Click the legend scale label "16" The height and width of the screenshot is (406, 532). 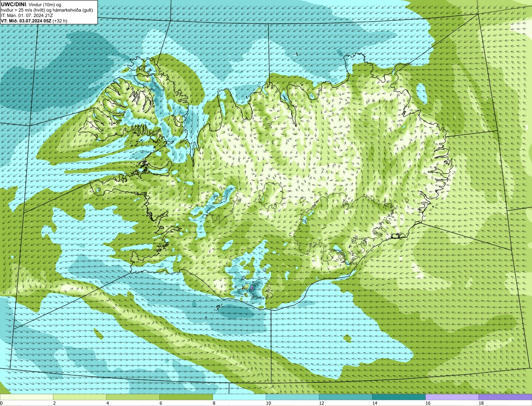point(428,403)
